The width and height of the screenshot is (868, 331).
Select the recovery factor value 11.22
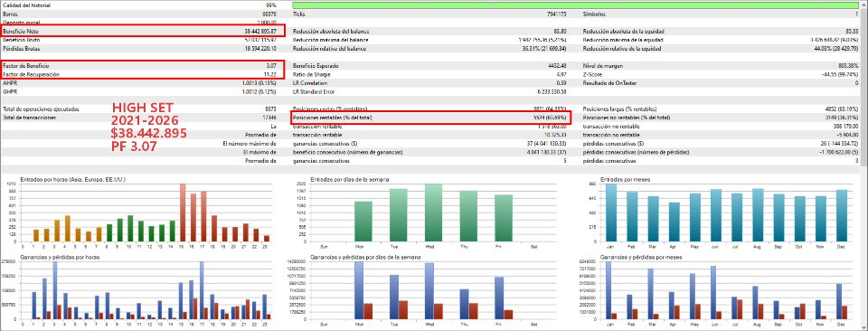click(x=270, y=74)
